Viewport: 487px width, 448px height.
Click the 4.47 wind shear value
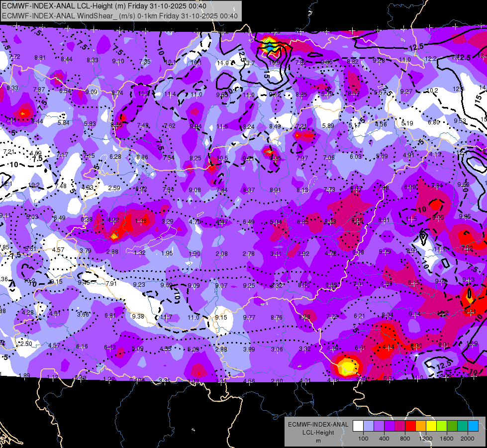click(x=222, y=222)
